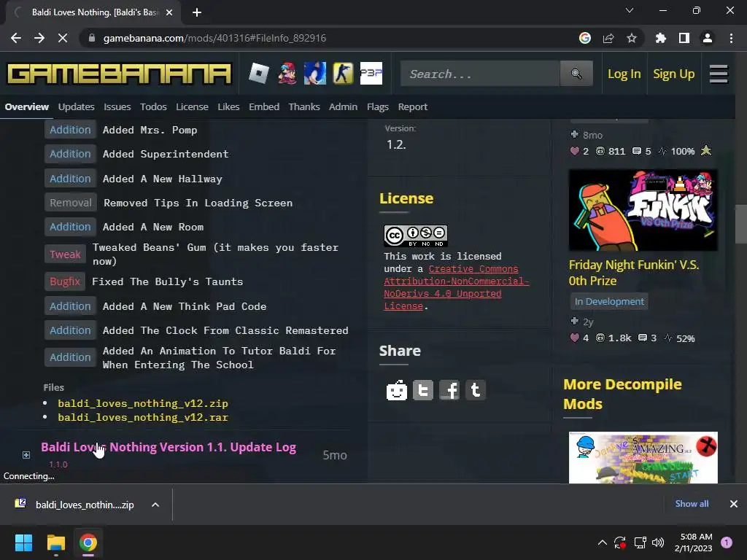The height and width of the screenshot is (560, 747).
Task: Toggle the Chrome side panel
Action: pos(684,38)
